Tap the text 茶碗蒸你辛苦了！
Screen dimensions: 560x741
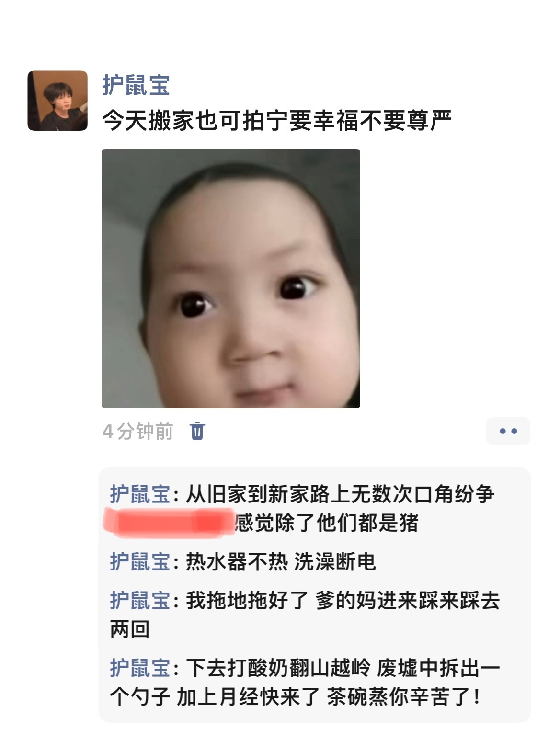404,697
